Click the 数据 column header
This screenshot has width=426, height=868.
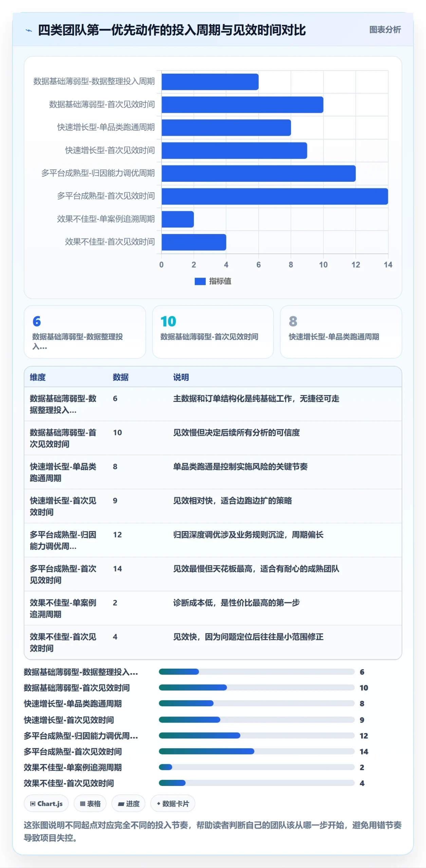tap(121, 377)
